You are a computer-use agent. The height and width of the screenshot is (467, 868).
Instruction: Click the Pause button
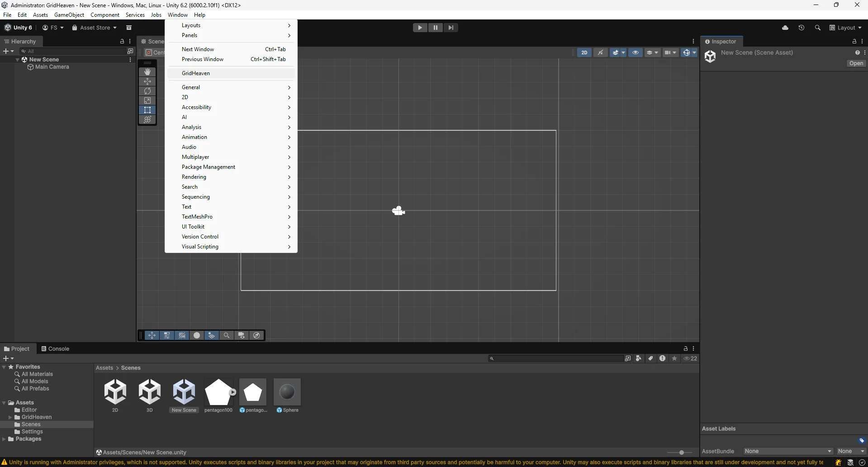coord(436,28)
